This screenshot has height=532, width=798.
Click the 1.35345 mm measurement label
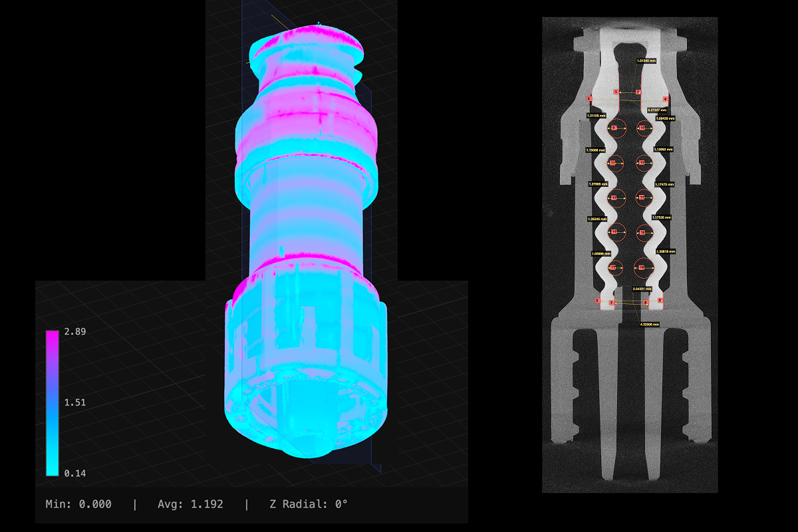[x=597, y=219]
